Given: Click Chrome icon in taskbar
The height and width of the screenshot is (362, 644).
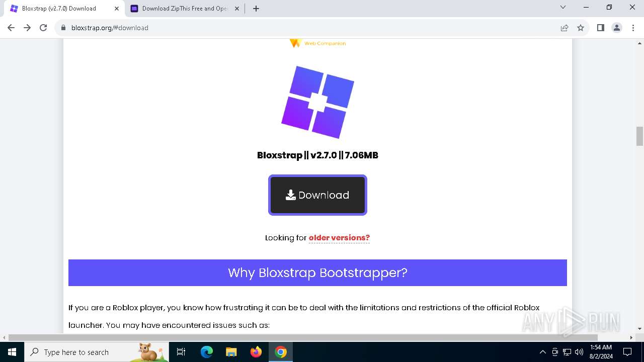Looking at the screenshot, I should tap(281, 352).
